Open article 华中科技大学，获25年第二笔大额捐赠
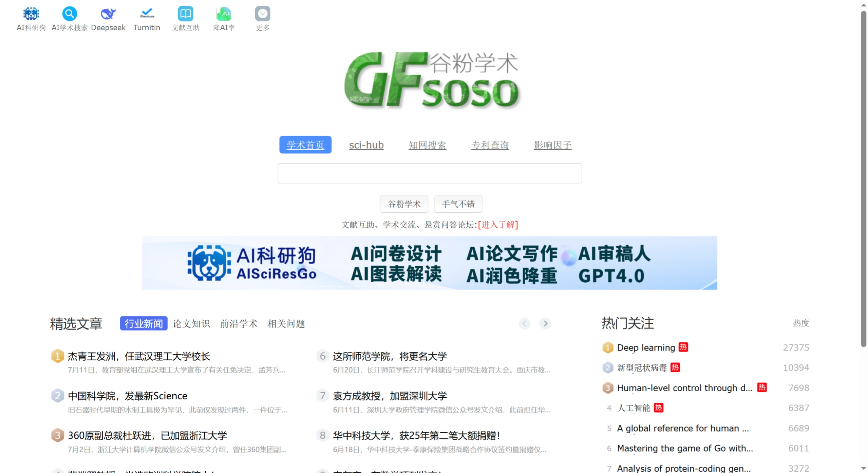The image size is (868, 473). point(416,436)
